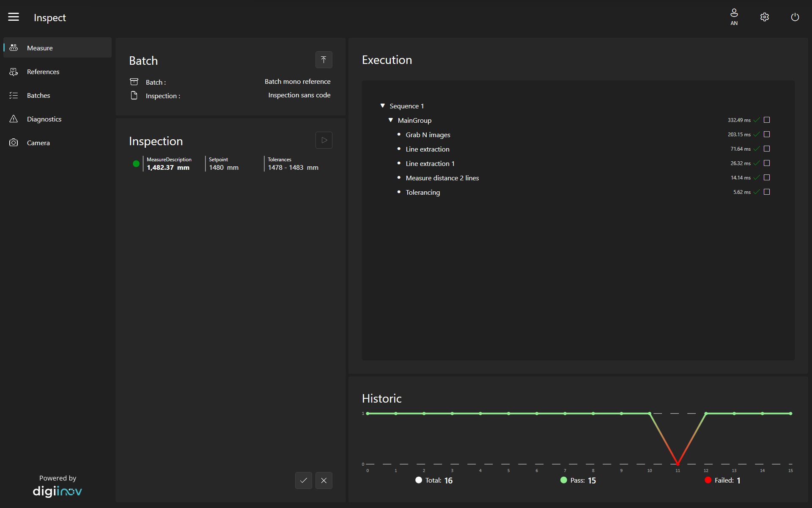The image size is (812, 508).
Task: Open the Camera section
Action: click(38, 143)
